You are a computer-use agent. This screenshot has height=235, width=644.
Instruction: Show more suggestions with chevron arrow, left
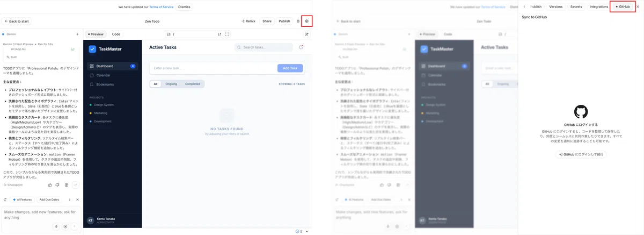[x=70, y=200]
